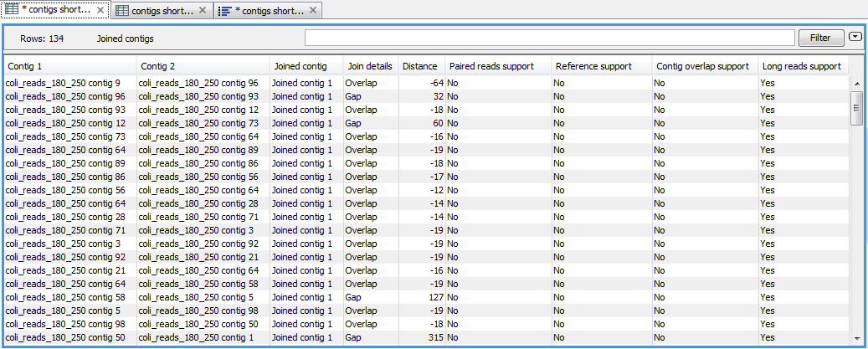Click the table icon on the second tab

121,10
